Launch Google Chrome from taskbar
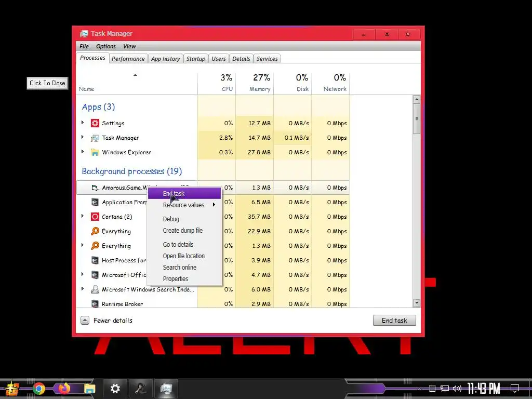Screen dimensions: 532x399 pyautogui.click(x=38, y=389)
